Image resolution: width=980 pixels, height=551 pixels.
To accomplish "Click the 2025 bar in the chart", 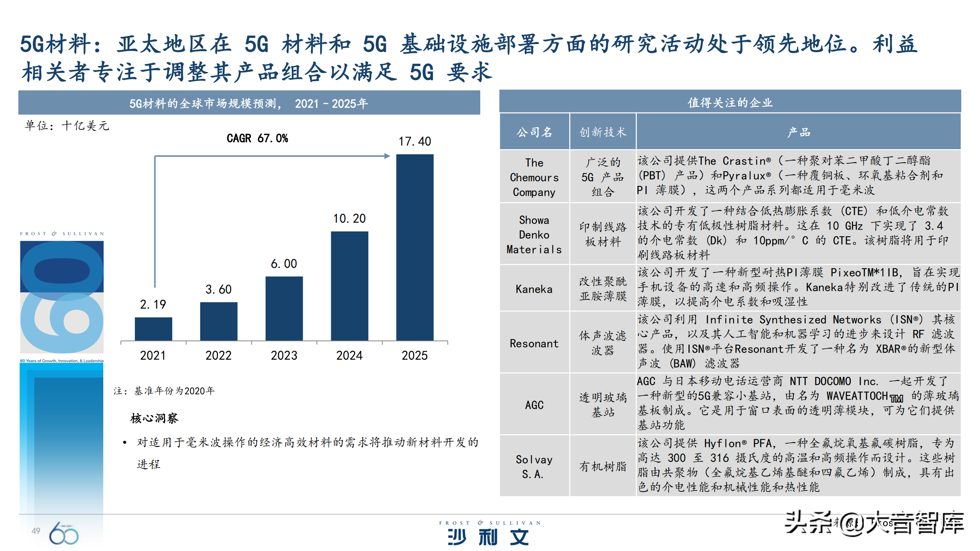I will [x=415, y=247].
